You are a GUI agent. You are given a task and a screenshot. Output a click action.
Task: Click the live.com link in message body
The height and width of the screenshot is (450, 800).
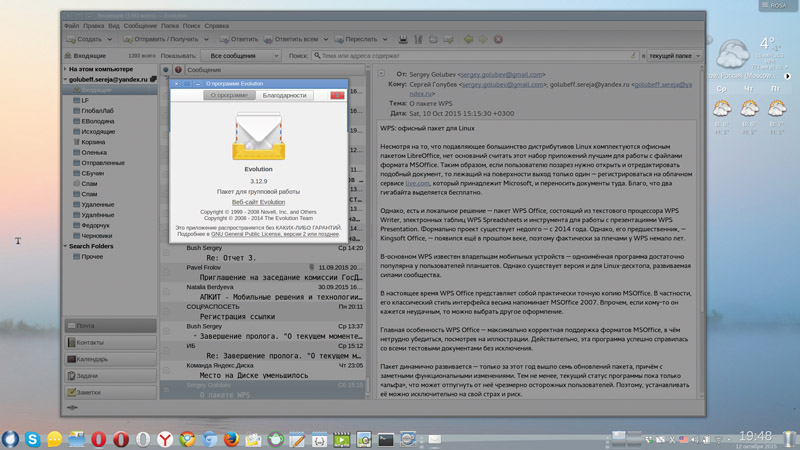(x=417, y=183)
